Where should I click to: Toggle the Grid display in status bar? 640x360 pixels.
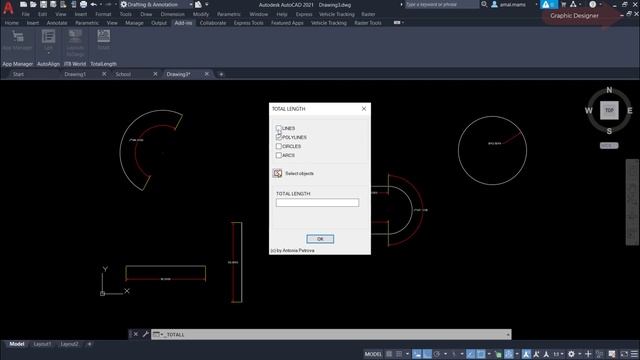pos(389,354)
